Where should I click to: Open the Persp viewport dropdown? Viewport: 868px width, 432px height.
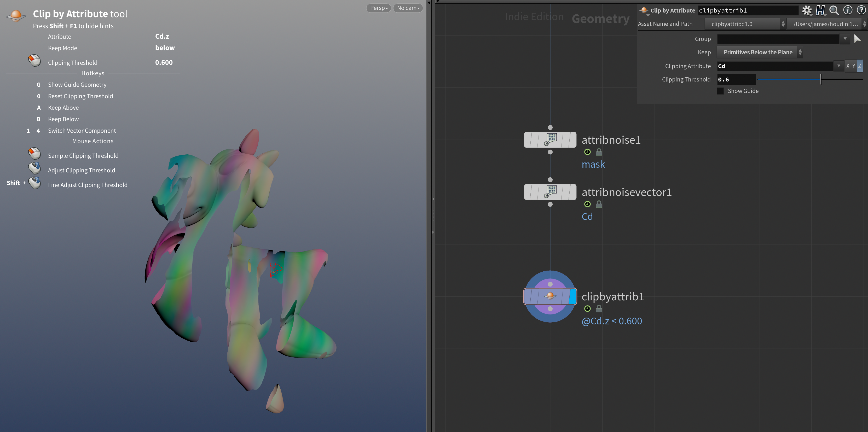[x=378, y=8]
